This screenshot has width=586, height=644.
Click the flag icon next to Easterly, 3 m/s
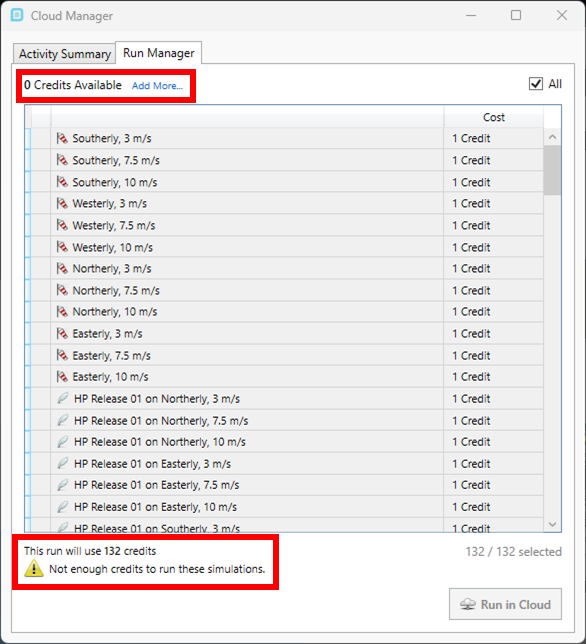pyautogui.click(x=62, y=334)
